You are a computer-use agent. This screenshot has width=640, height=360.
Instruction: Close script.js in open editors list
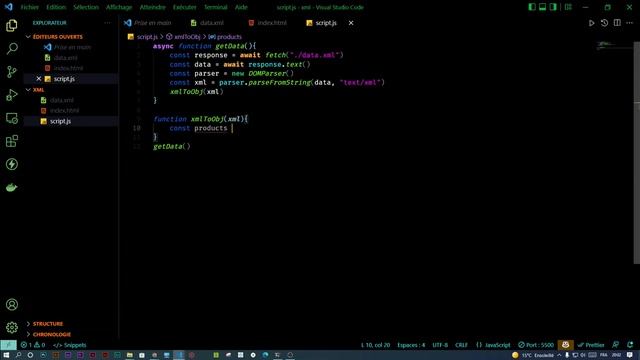point(39,79)
